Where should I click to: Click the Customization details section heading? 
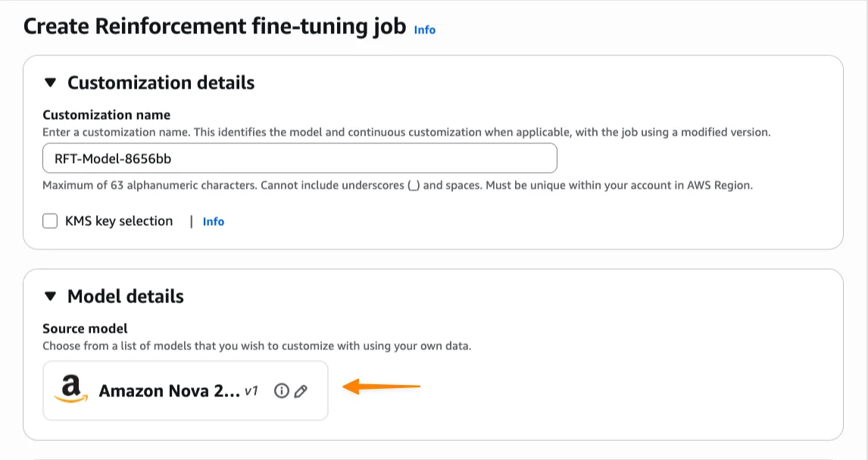161,83
